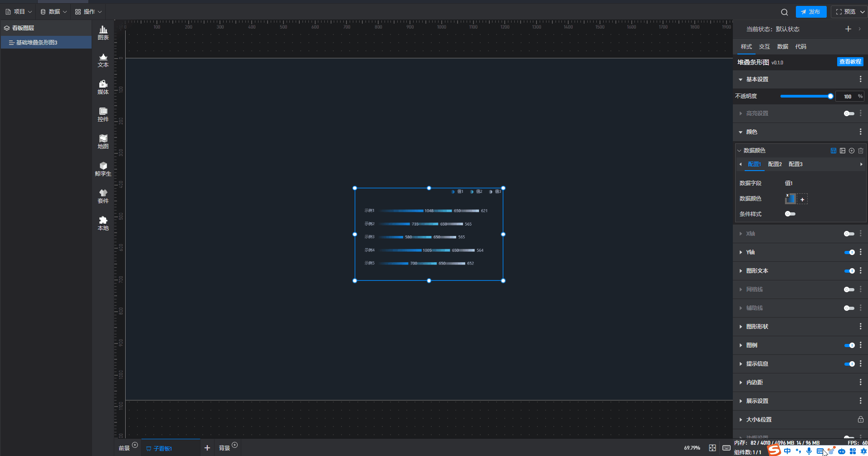The height and width of the screenshot is (456, 868).
Task: Collapse the 数据颜色 subsection chevron
Action: click(x=739, y=151)
